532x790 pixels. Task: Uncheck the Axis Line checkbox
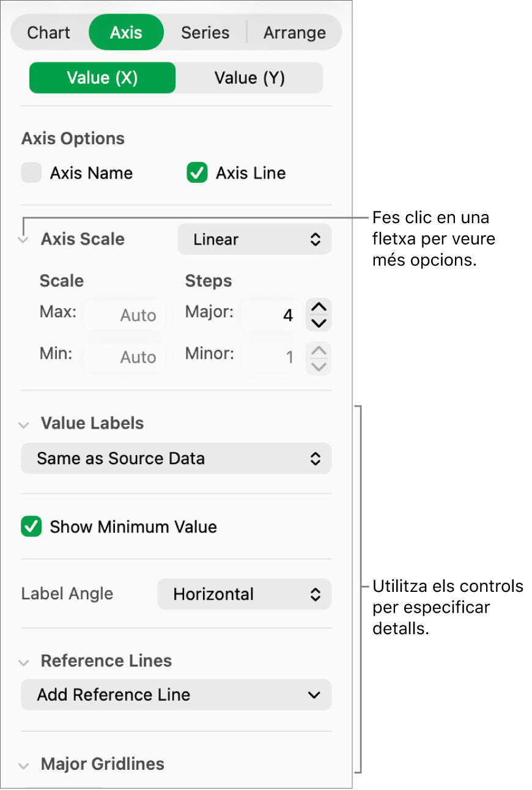pyautogui.click(x=197, y=173)
